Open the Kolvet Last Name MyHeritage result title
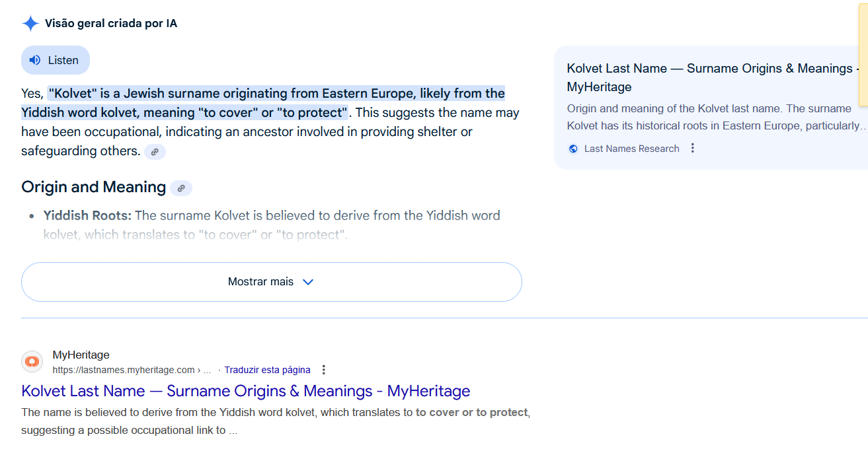The height and width of the screenshot is (457, 868). click(x=246, y=391)
